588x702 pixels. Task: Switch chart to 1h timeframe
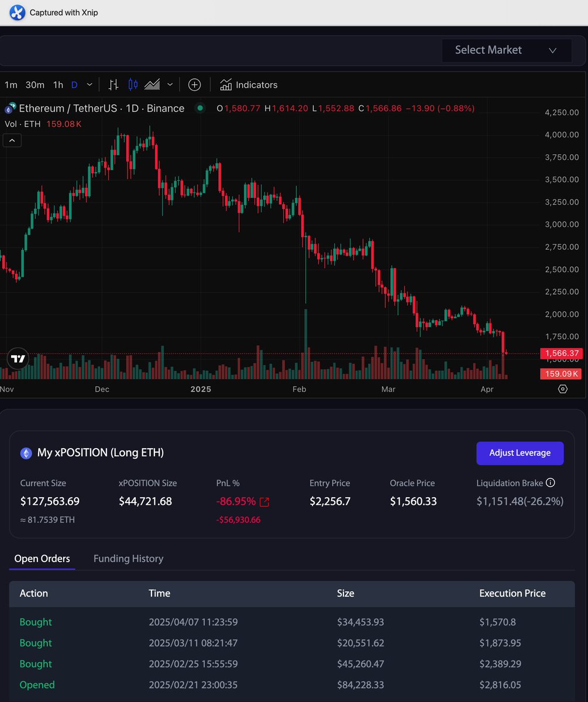[x=58, y=85]
